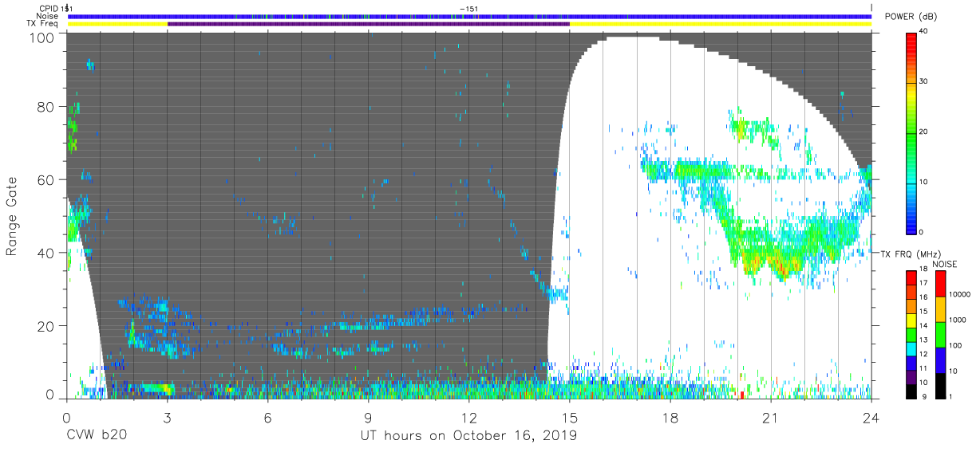Click x-axis tick label 6
This screenshot has height=452, width=980.
point(267,417)
